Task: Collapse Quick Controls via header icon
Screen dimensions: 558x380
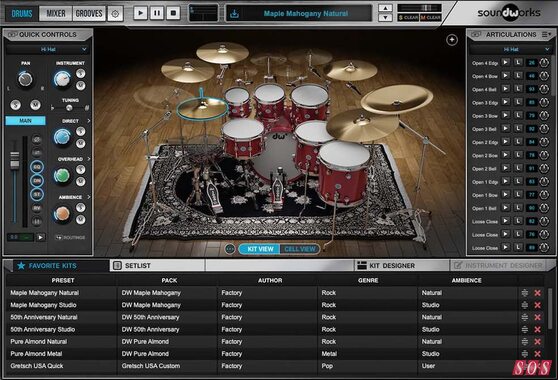Action: pos(12,35)
